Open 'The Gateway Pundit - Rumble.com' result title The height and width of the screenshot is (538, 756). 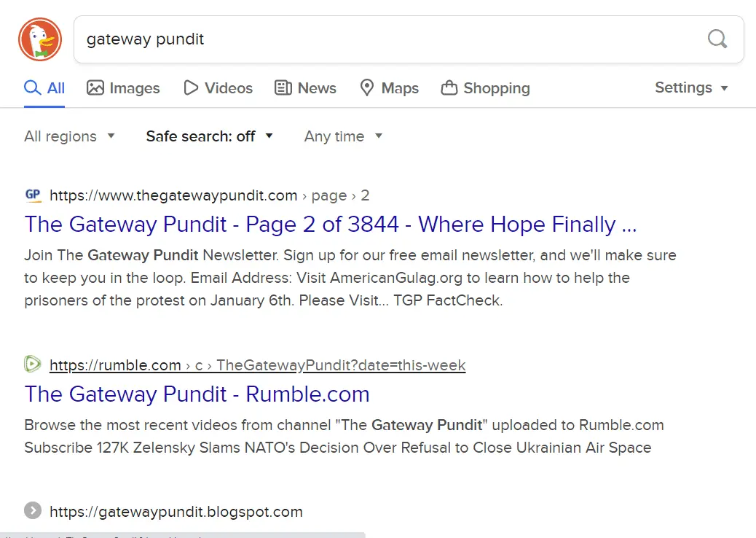[197, 394]
